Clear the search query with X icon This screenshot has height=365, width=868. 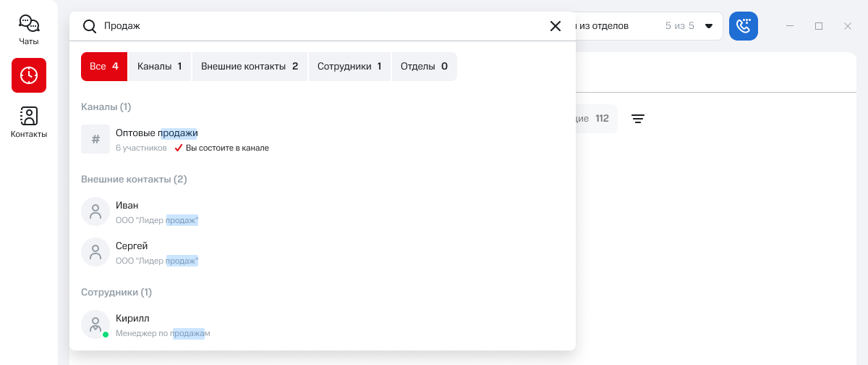pyautogui.click(x=556, y=26)
